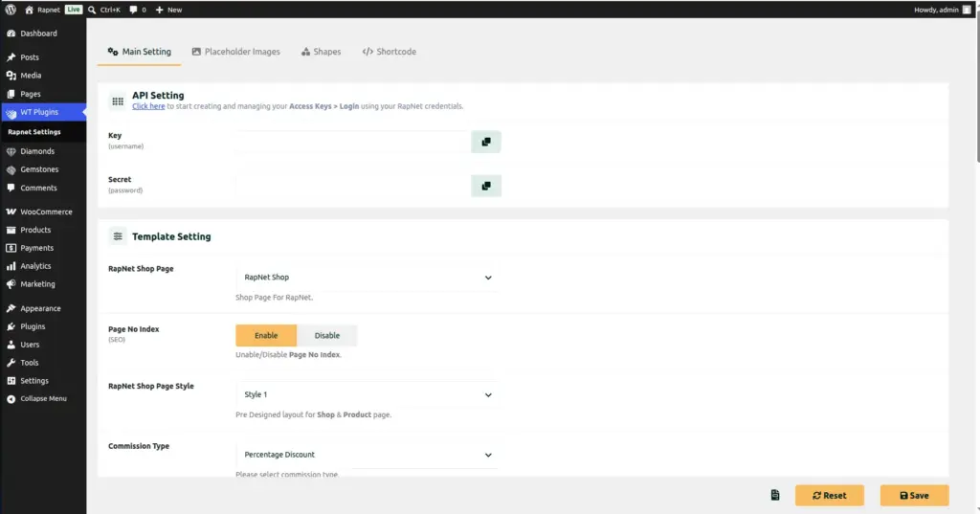Enable Page No Index
This screenshot has width=980, height=514.
tap(266, 335)
